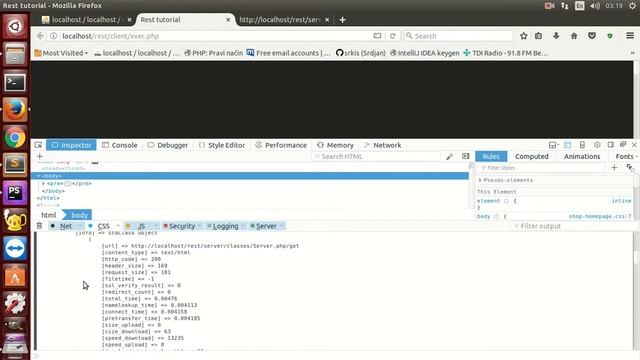
Task: Click the Filter output field in console
Action: click(x=571, y=226)
